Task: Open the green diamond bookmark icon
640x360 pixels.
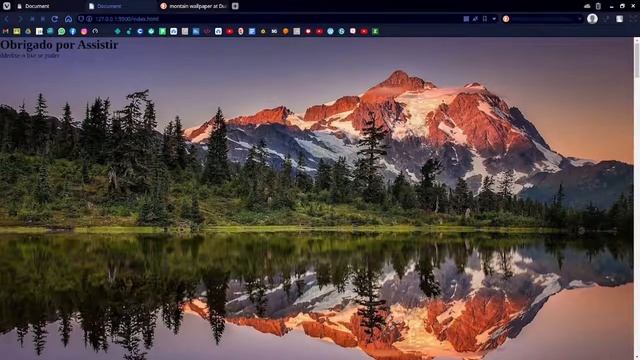Action: tap(118, 31)
